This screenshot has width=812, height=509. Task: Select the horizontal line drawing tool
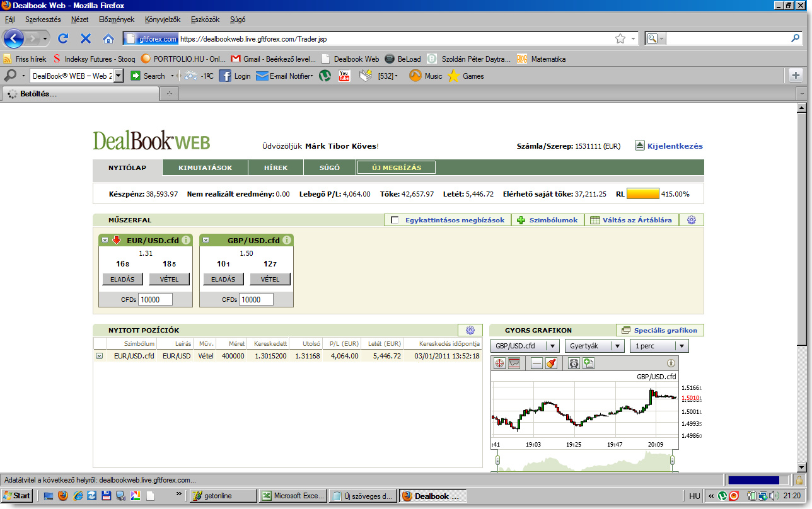click(536, 363)
